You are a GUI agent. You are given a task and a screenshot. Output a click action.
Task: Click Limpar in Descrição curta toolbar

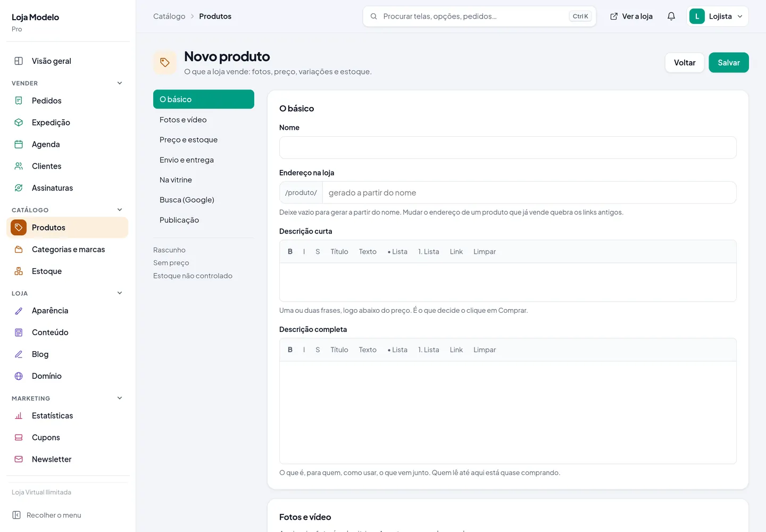485,252
